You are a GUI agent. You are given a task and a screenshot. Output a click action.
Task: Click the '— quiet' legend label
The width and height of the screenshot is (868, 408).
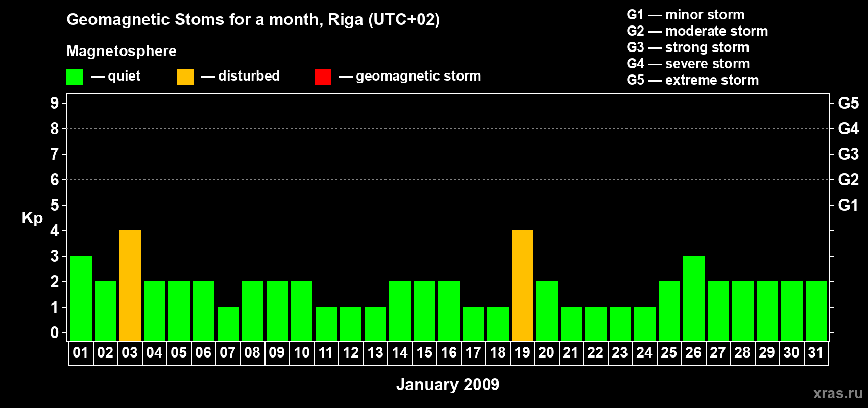(x=115, y=76)
